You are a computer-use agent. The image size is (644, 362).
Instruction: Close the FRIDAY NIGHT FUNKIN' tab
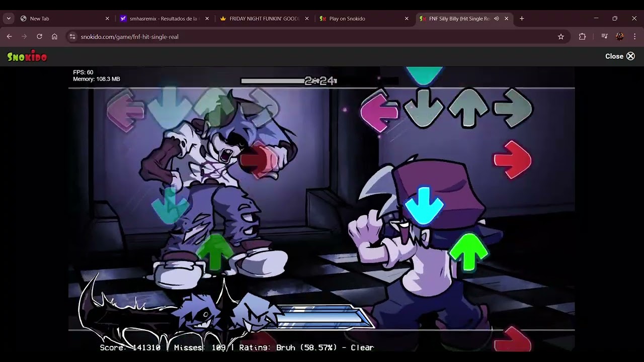pos(307,19)
